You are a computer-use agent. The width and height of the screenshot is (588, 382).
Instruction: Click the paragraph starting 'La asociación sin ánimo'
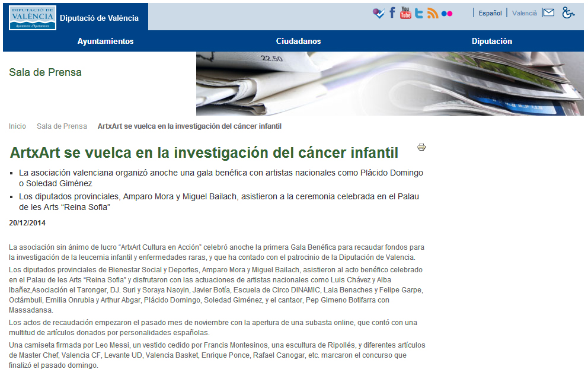click(x=216, y=252)
